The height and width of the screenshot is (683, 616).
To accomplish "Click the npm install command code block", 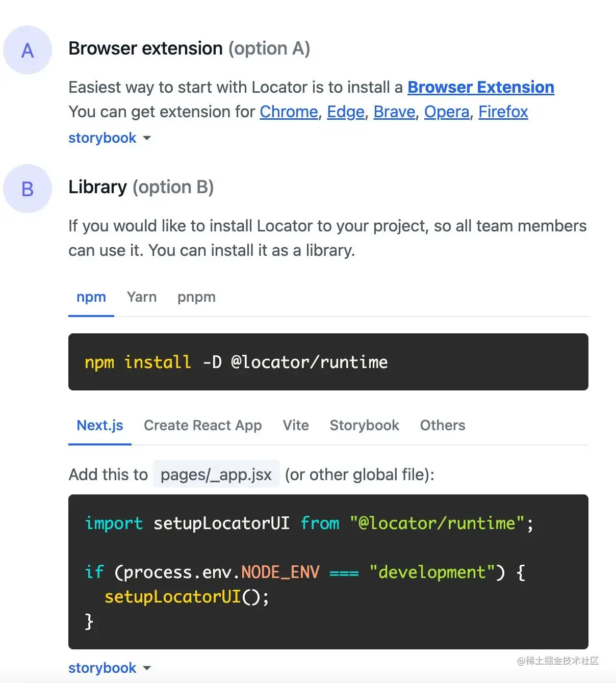I will coord(328,362).
